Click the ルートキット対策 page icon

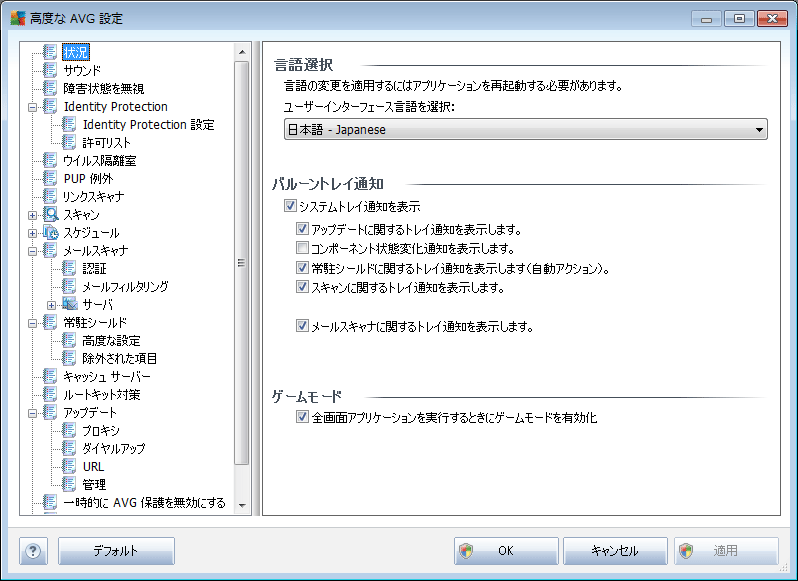(50, 394)
